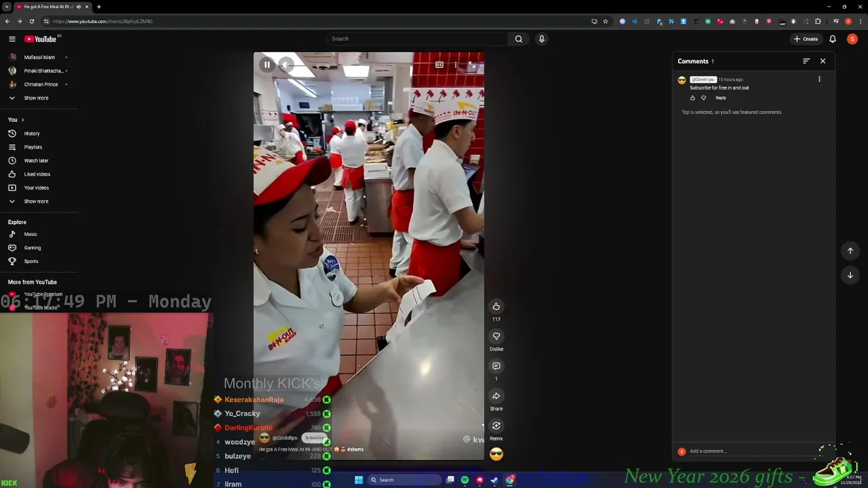
Task: Dislike the 'Subscribe for free in and out' comment
Action: [x=703, y=98]
